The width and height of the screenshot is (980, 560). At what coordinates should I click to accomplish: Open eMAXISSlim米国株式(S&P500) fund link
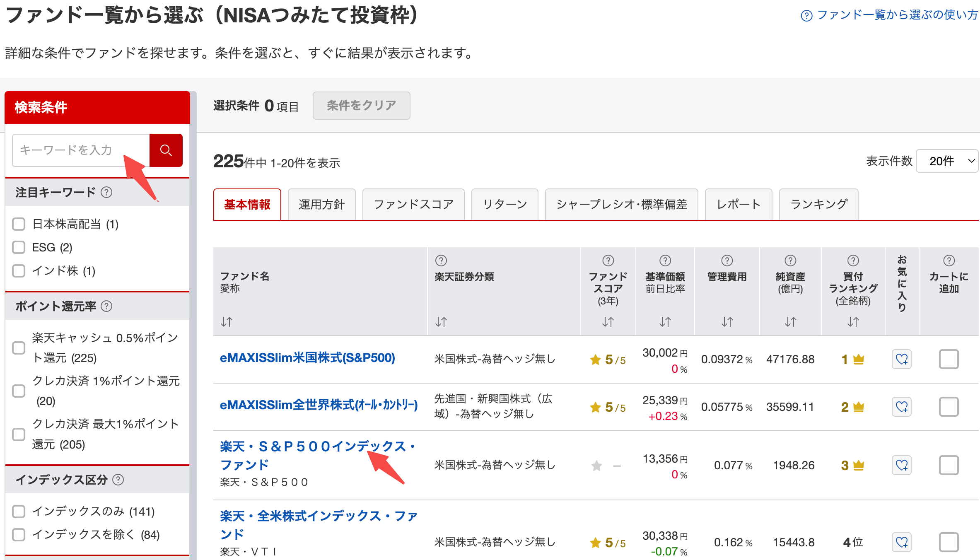point(307,358)
